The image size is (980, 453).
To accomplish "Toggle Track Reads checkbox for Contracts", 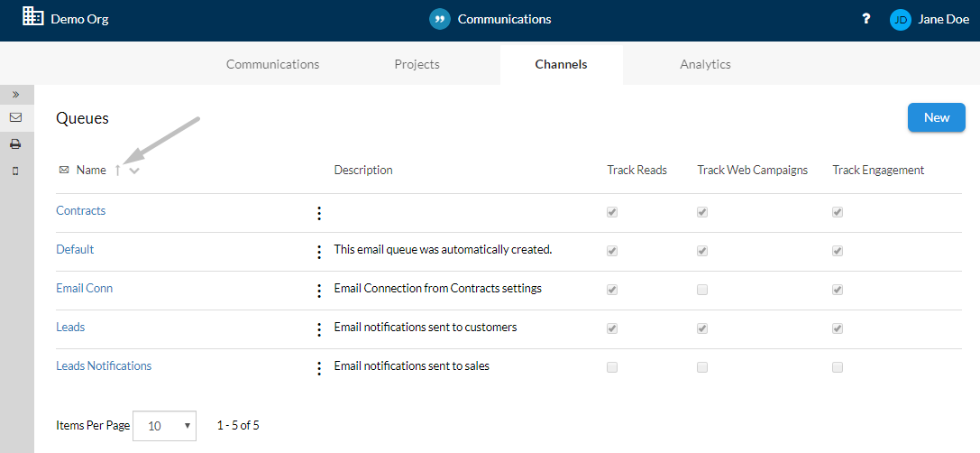I will [612, 212].
